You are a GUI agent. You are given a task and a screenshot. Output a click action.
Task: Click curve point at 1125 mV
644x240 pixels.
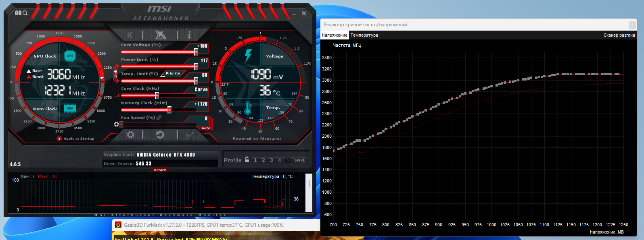(558, 74)
